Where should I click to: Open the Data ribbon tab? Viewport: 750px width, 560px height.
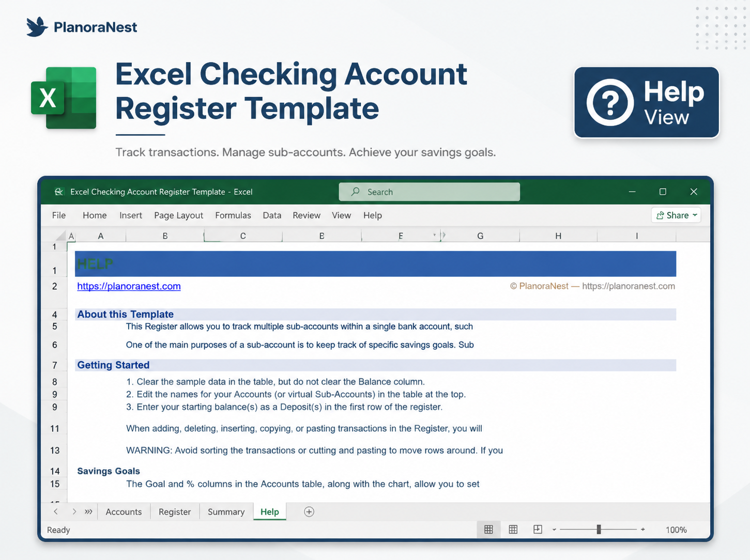272,215
